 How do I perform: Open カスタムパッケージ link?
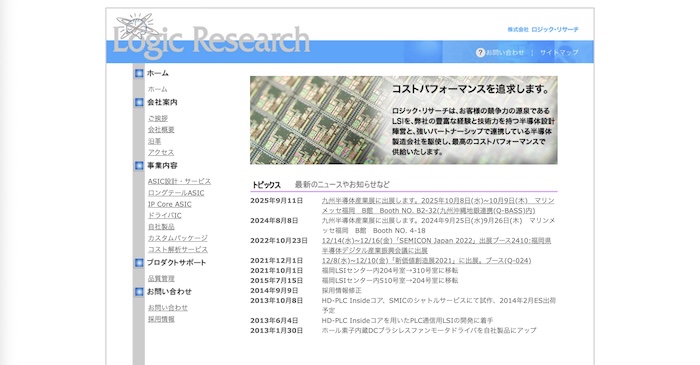pyautogui.click(x=178, y=238)
